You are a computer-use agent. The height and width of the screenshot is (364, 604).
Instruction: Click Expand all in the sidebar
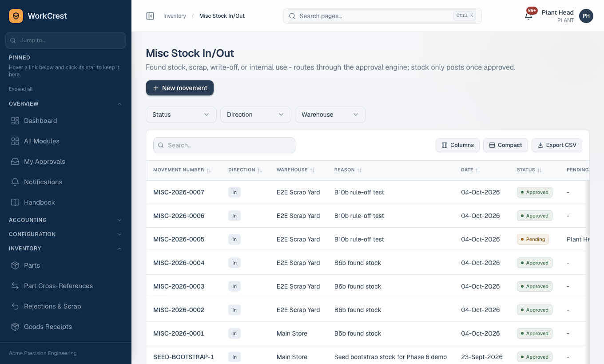click(21, 89)
